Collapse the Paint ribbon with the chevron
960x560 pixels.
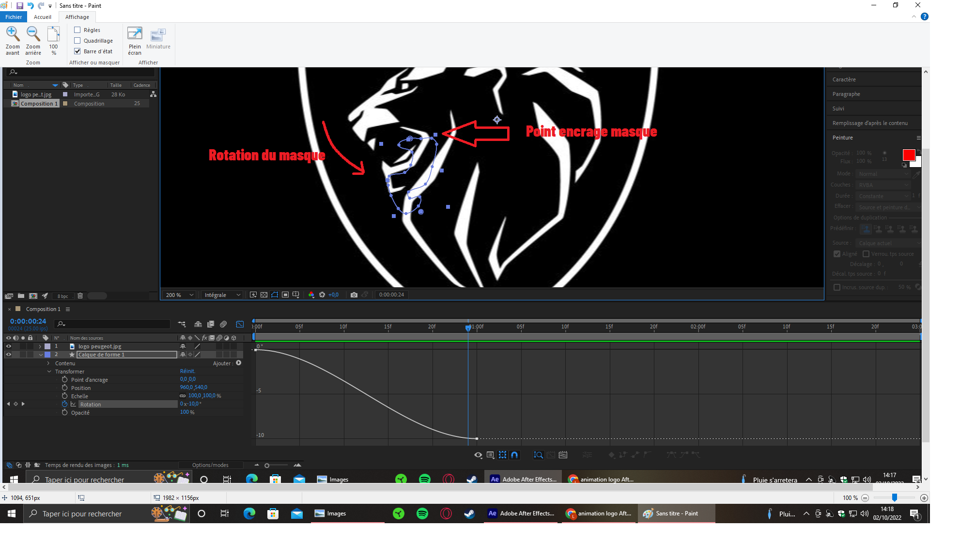tap(914, 16)
